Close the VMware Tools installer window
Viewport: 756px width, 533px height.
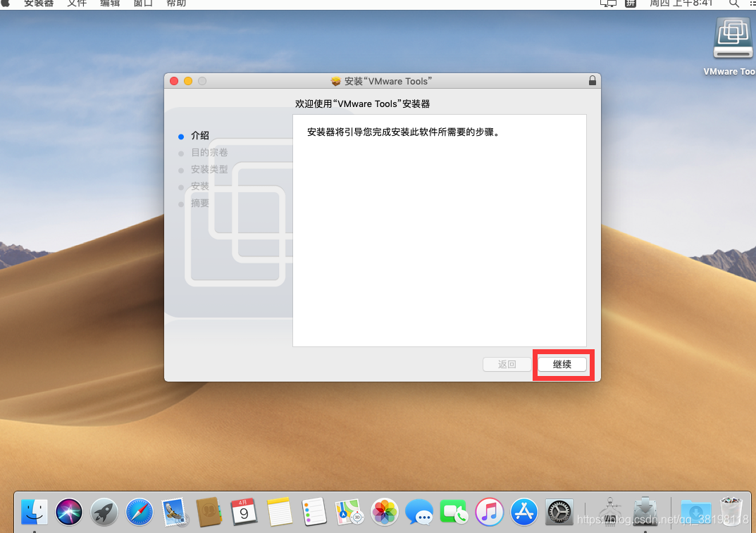pos(174,81)
